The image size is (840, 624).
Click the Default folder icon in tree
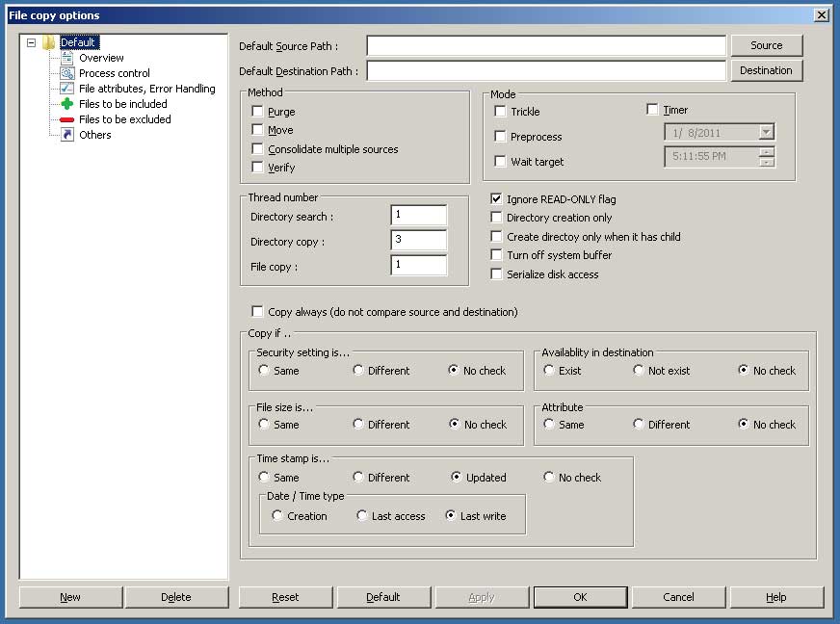click(48, 42)
